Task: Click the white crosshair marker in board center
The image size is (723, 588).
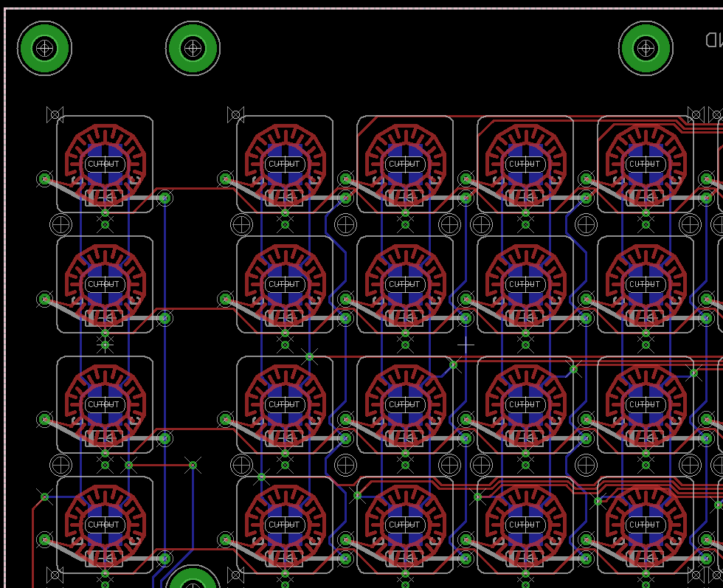Action: [466, 344]
